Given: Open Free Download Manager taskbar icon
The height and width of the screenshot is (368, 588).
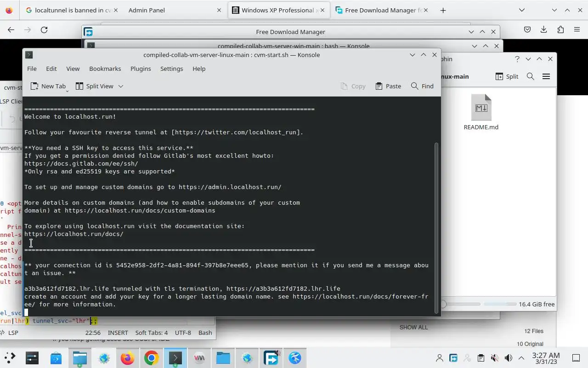Looking at the screenshot, I should 271,358.
